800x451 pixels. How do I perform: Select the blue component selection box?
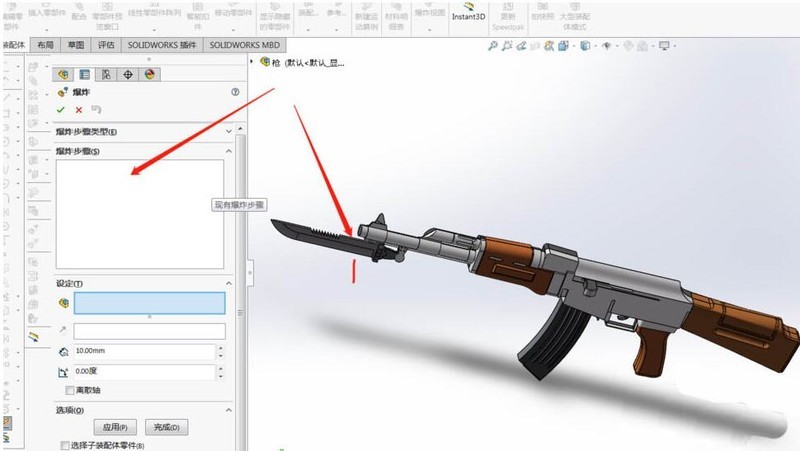pyautogui.click(x=149, y=303)
